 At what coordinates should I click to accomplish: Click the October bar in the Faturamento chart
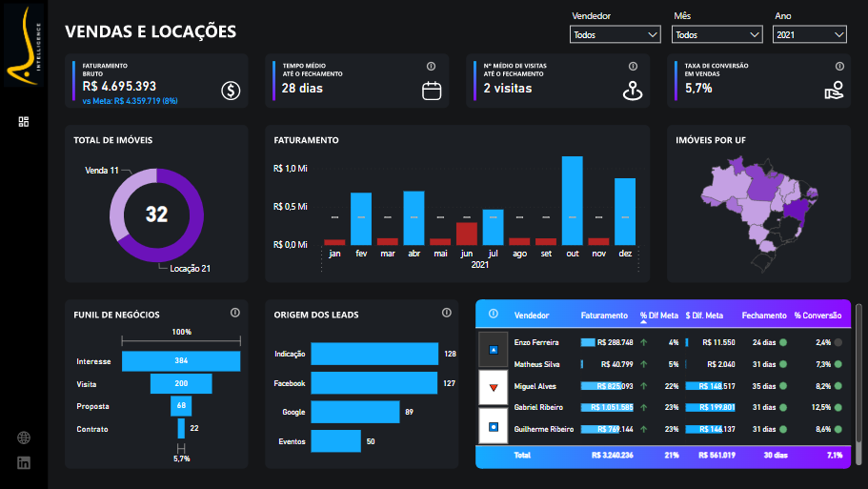[572, 200]
